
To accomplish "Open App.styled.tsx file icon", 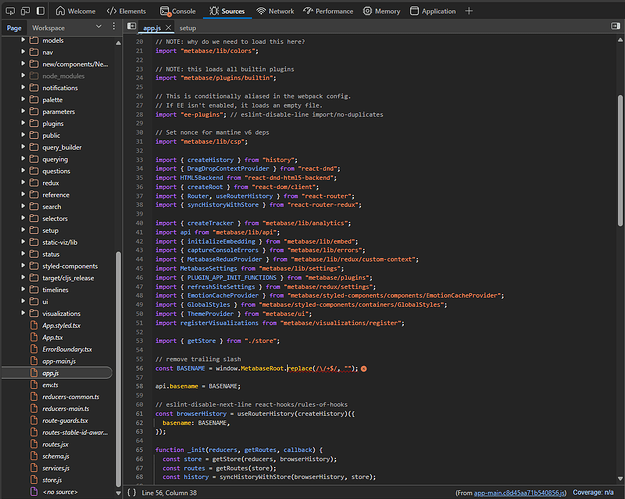I will click(34, 325).
